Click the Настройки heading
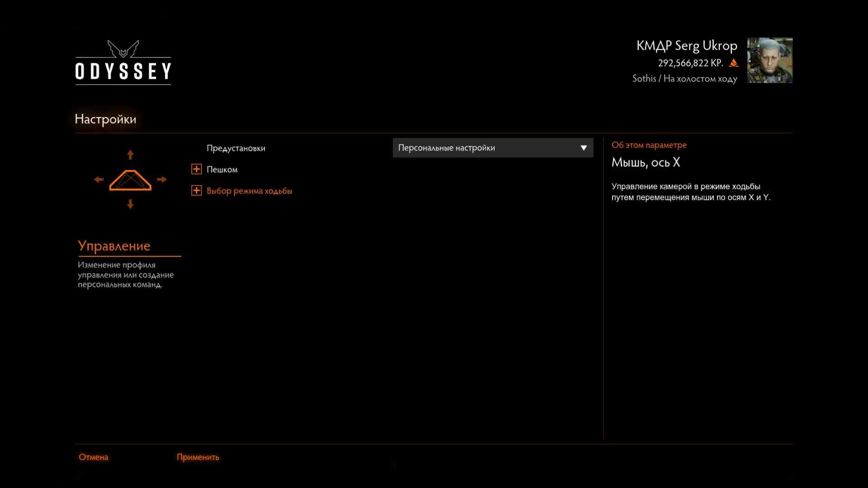 point(105,119)
